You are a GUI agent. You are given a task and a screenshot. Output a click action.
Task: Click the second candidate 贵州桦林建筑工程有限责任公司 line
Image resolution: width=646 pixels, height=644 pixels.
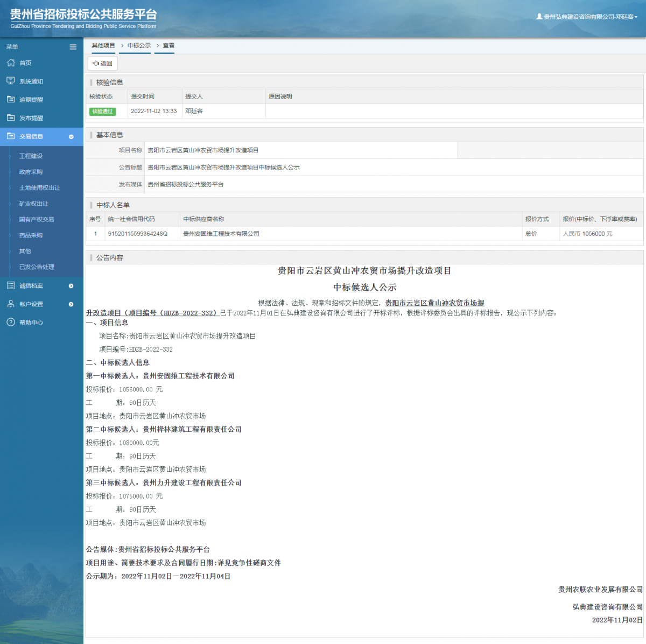[164, 430]
